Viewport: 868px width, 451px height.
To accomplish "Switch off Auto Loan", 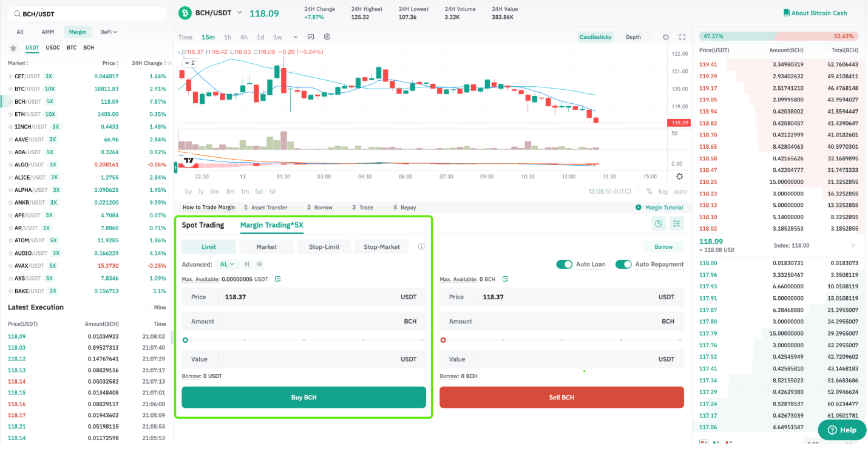I will point(565,265).
